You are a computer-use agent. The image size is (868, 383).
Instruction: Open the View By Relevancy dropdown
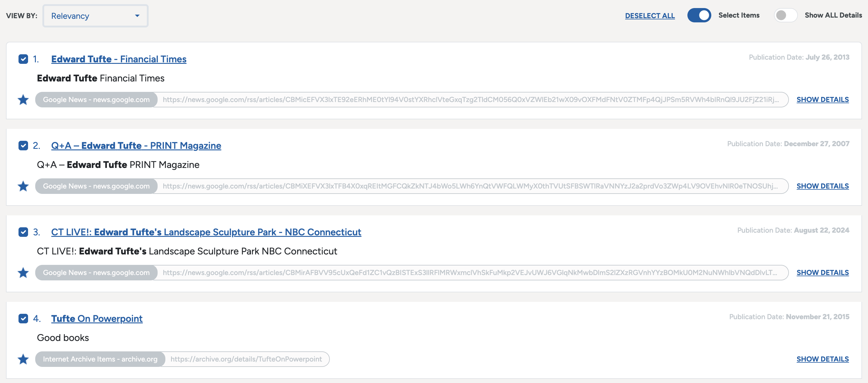click(x=95, y=16)
